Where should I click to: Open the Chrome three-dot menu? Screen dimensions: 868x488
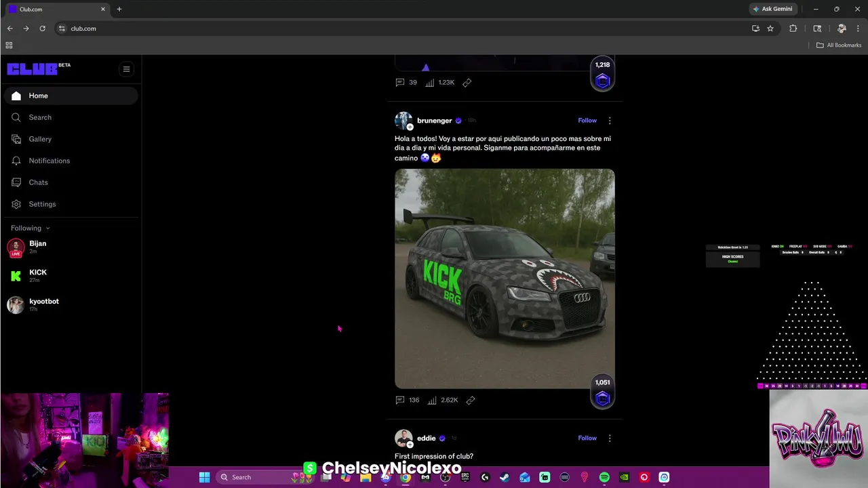858,28
